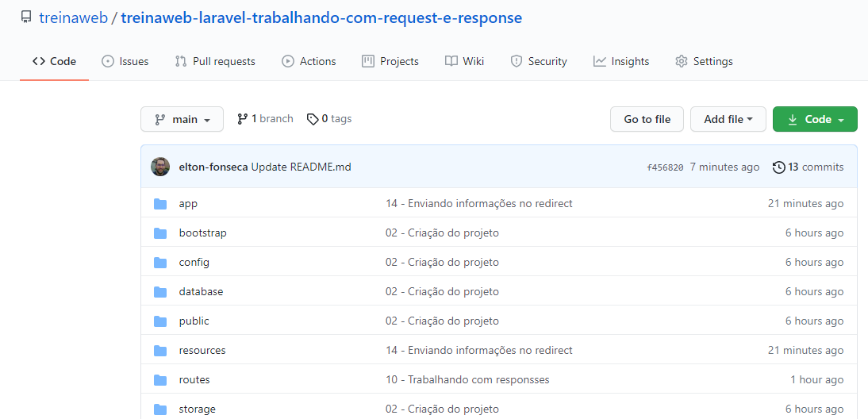Open the database folder
Image resolution: width=868 pixels, height=419 pixels.
click(201, 292)
